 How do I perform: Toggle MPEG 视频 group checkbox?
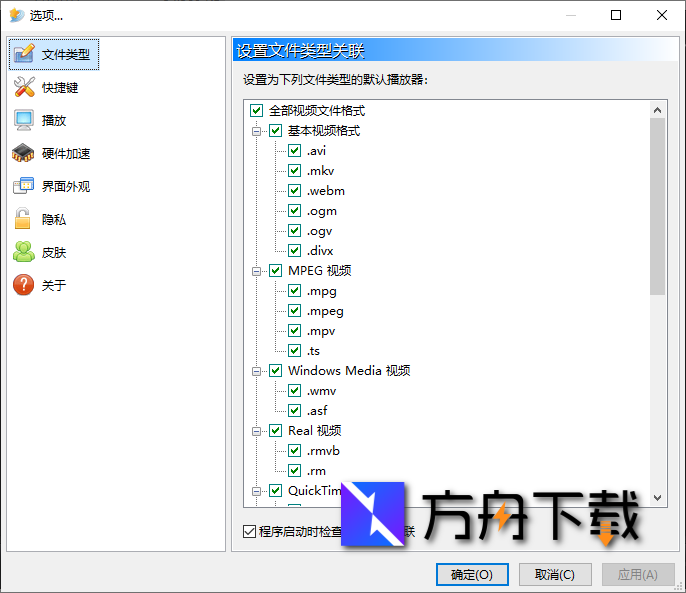275,270
